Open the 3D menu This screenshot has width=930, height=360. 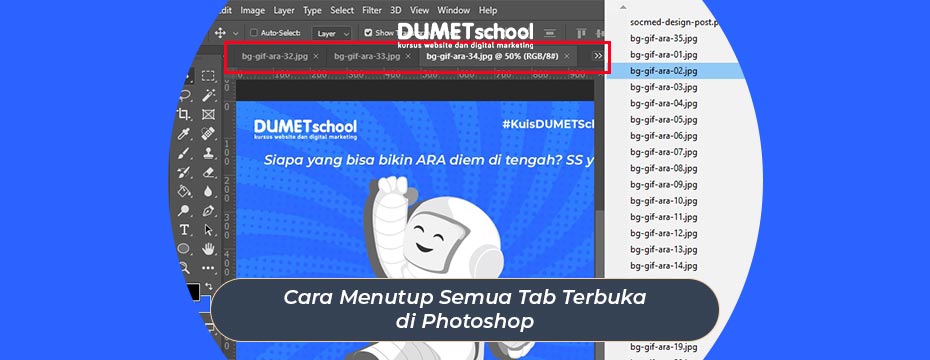[x=396, y=10]
